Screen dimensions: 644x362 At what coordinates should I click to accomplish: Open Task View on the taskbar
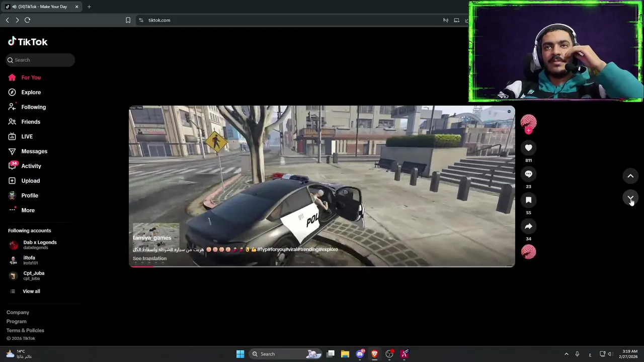[331, 354]
